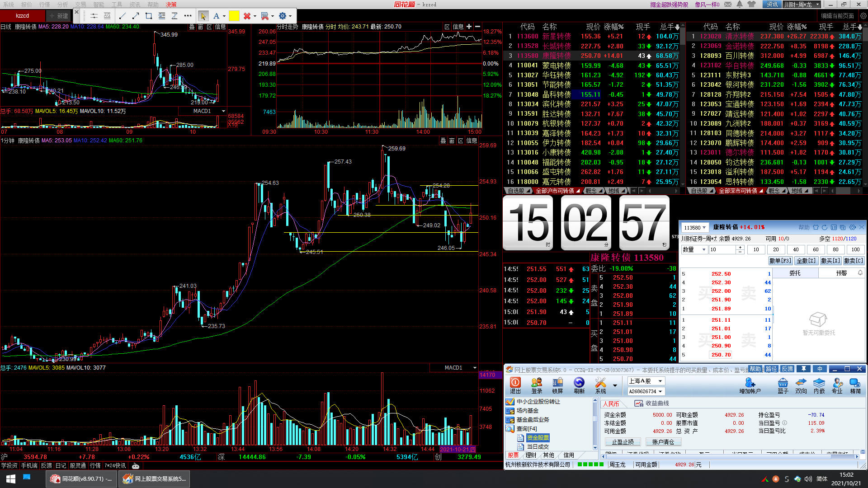Open 上海A股 market dropdown
This screenshot has width=868, height=488.
point(646,381)
